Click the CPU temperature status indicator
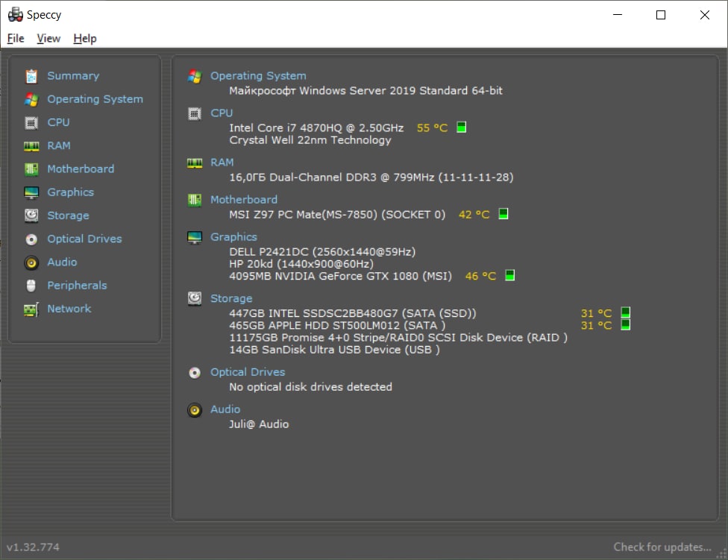The height and width of the screenshot is (560, 728). point(461,128)
